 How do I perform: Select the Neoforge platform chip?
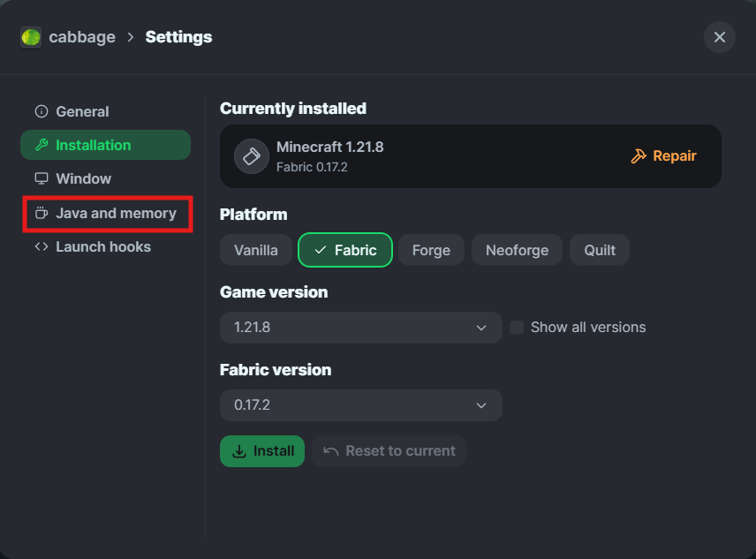coord(517,250)
